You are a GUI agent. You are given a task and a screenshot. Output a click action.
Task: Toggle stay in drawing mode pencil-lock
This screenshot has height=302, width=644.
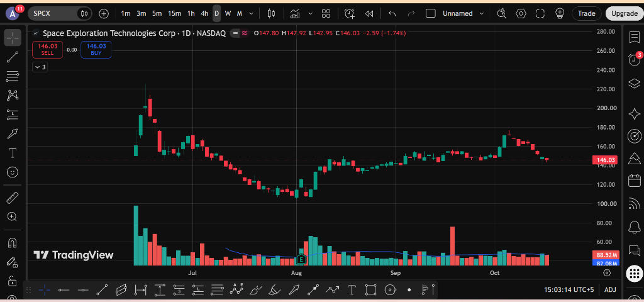click(x=13, y=262)
